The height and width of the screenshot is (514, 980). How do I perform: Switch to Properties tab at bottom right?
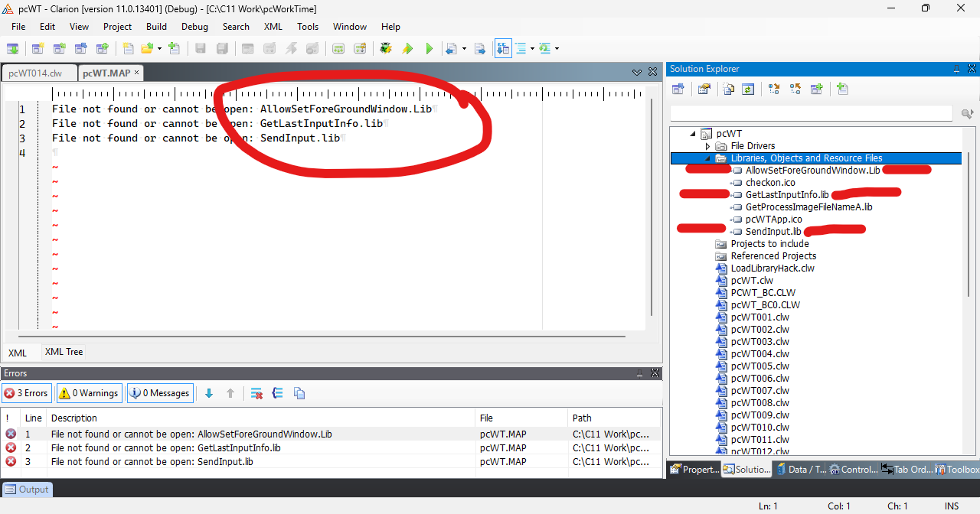[x=694, y=470]
